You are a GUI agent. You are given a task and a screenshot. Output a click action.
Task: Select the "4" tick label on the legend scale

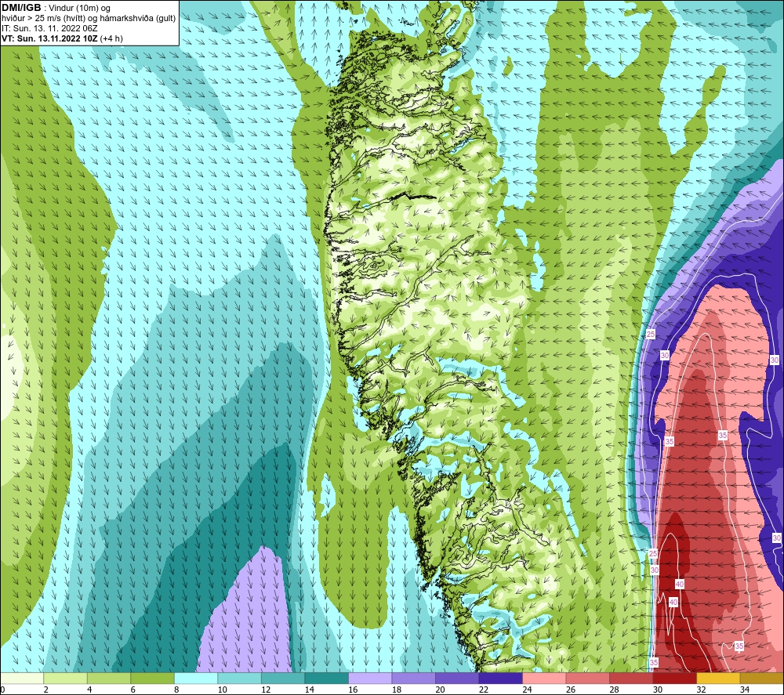[x=89, y=690]
